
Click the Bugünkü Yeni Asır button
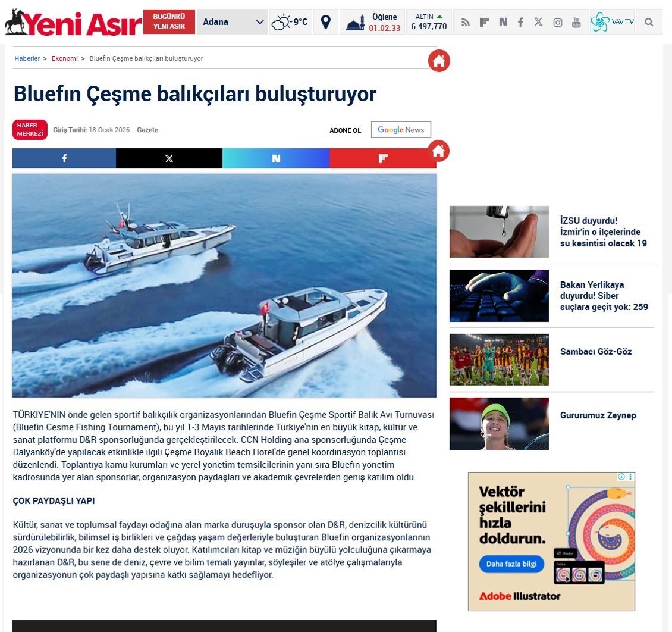click(x=169, y=22)
